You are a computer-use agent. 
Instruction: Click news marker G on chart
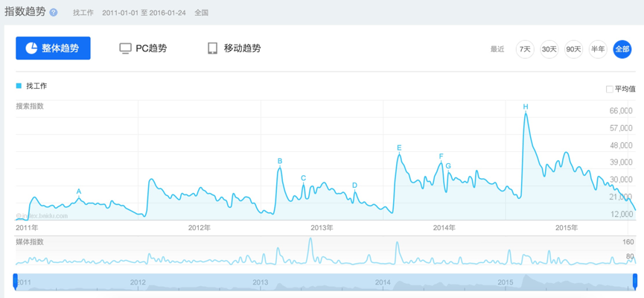(448, 166)
